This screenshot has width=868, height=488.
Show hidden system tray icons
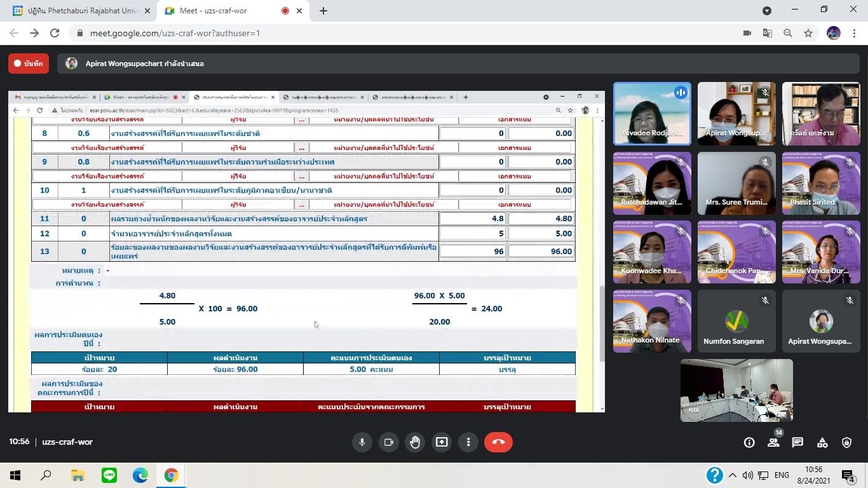click(733, 475)
